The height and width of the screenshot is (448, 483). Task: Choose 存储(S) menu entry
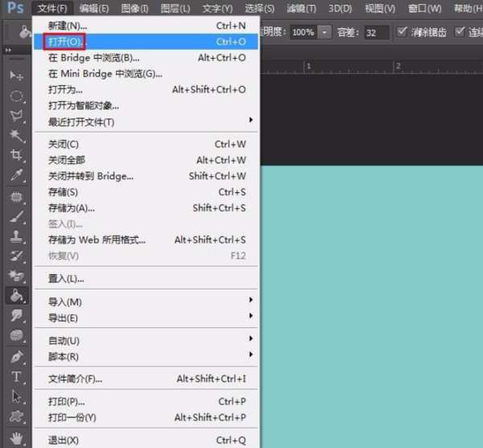click(146, 192)
